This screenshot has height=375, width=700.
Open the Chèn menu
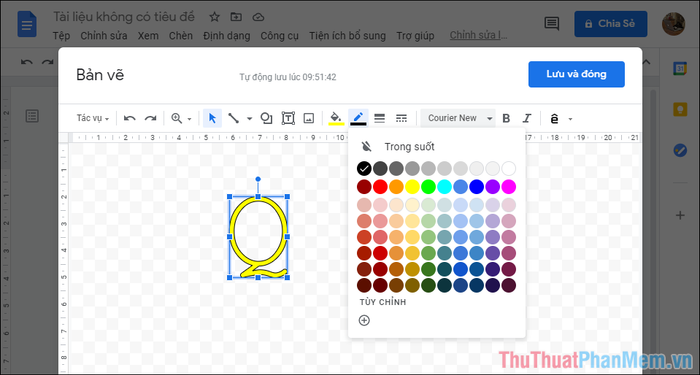181,36
